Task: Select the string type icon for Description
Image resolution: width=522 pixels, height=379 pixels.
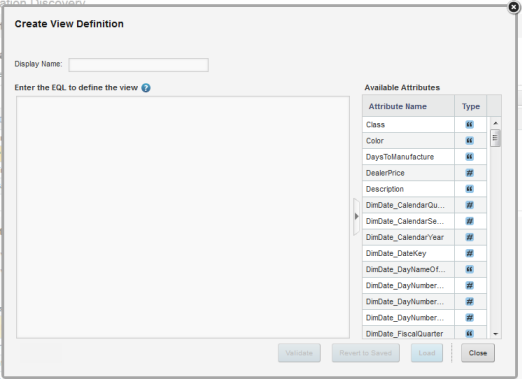Action: click(x=469, y=189)
